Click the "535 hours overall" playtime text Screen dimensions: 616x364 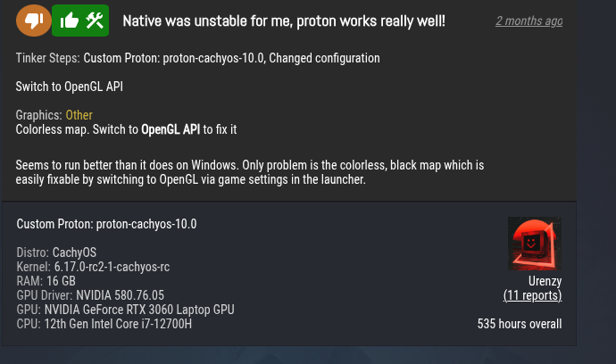pos(520,323)
